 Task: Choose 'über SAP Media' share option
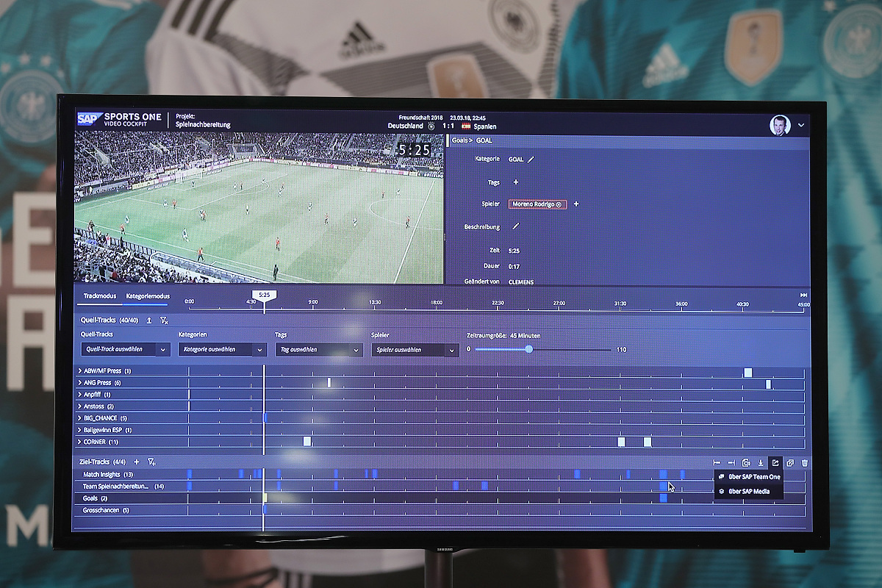coord(748,491)
